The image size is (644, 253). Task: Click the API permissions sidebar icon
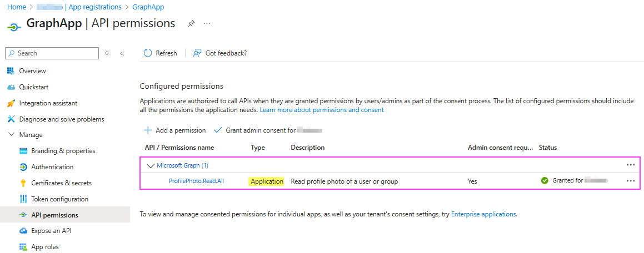click(23, 215)
